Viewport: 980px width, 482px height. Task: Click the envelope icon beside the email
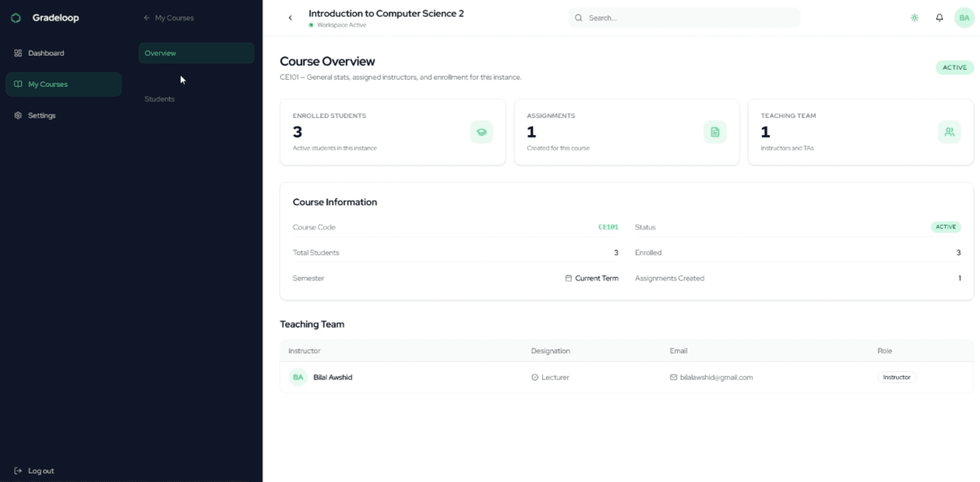(x=673, y=378)
